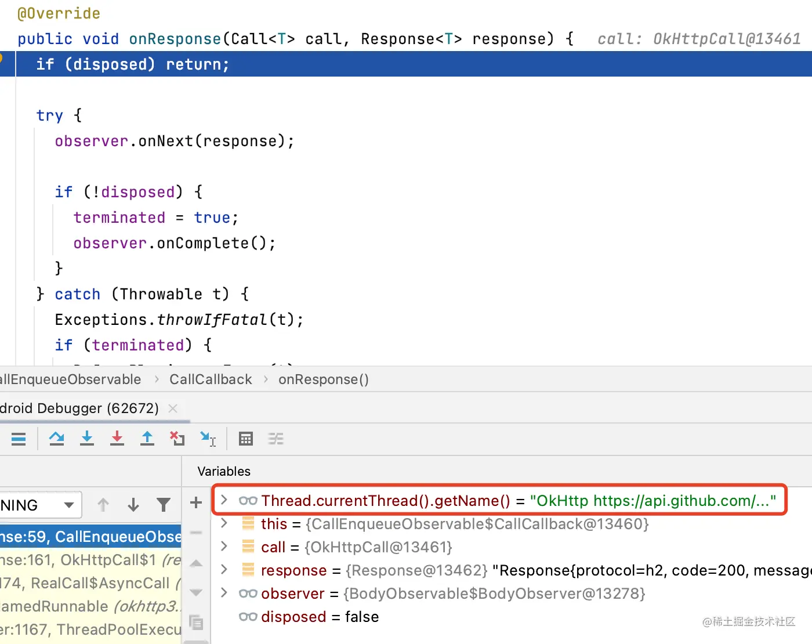
Task: Click the field icon beside the call variable
Action: pos(248,547)
